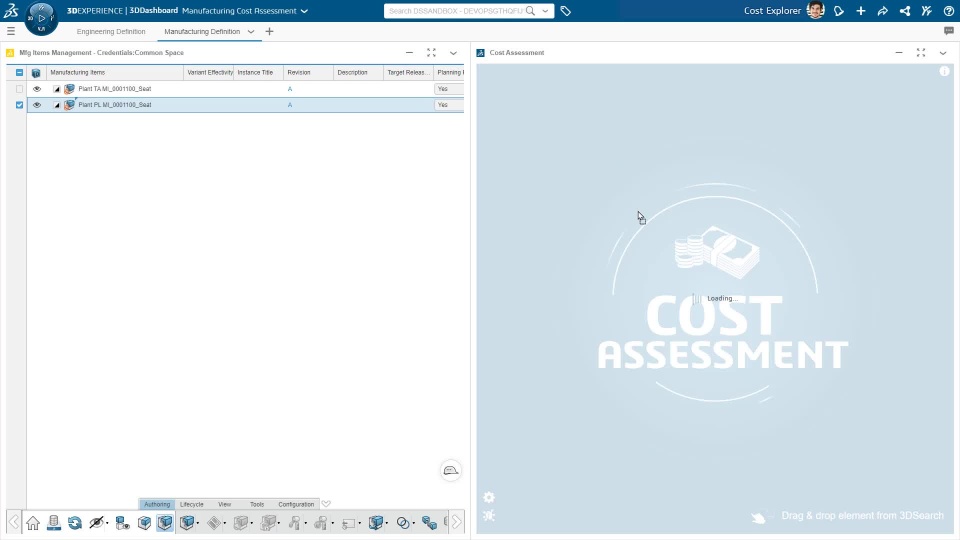Open the Compass play button
This screenshot has width=960, height=540.
pos(42,18)
